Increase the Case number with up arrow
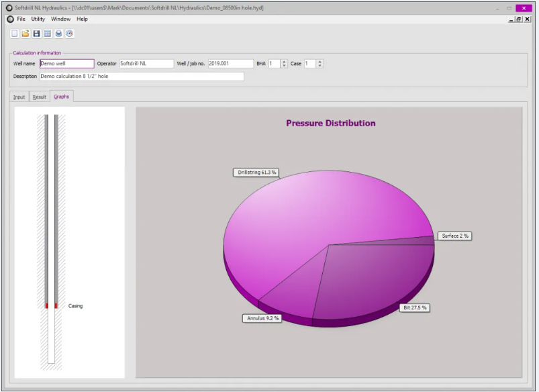 pos(320,62)
